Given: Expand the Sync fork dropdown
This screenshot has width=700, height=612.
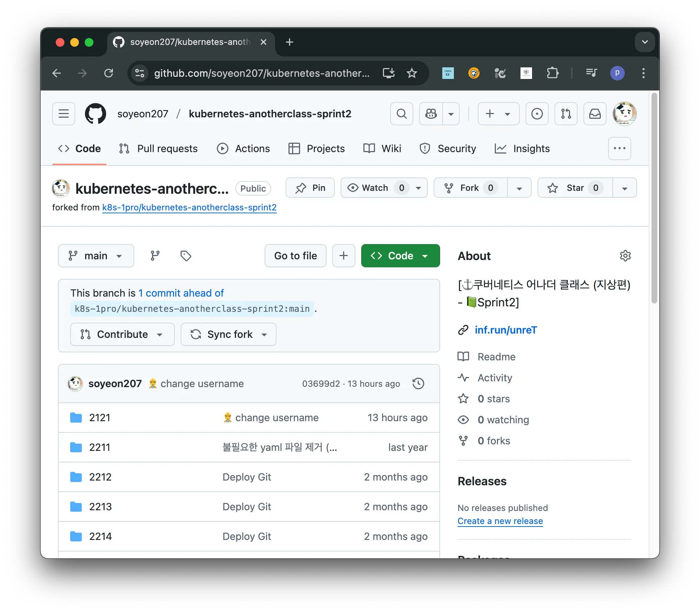Looking at the screenshot, I should tap(228, 334).
